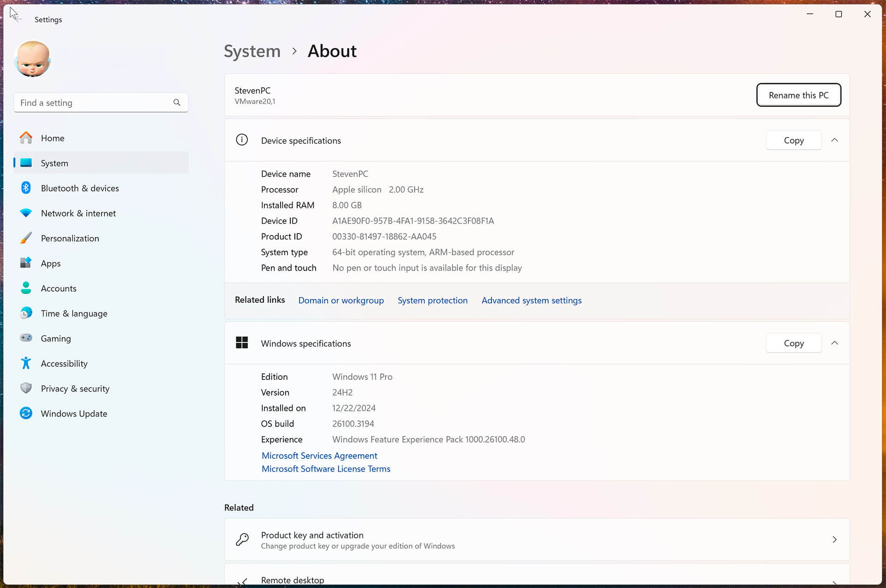Click the Installed RAM value 8.00 GB
Screen dimensions: 886x588
click(347, 205)
